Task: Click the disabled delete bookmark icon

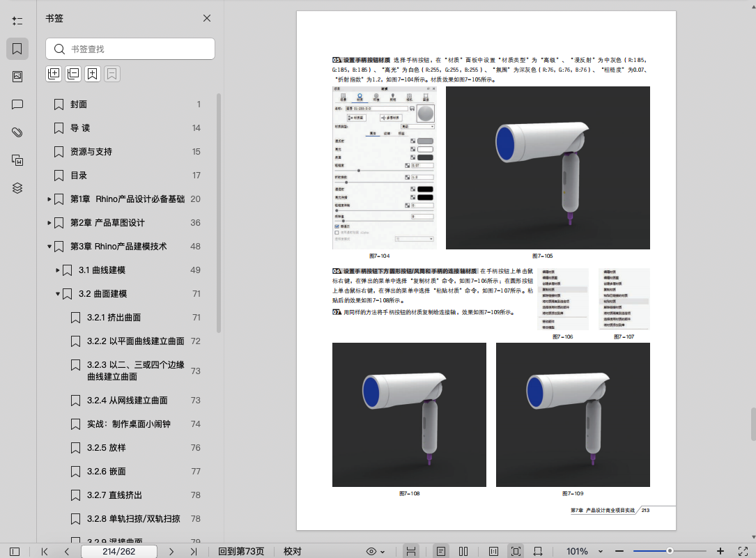Action: 112,74
